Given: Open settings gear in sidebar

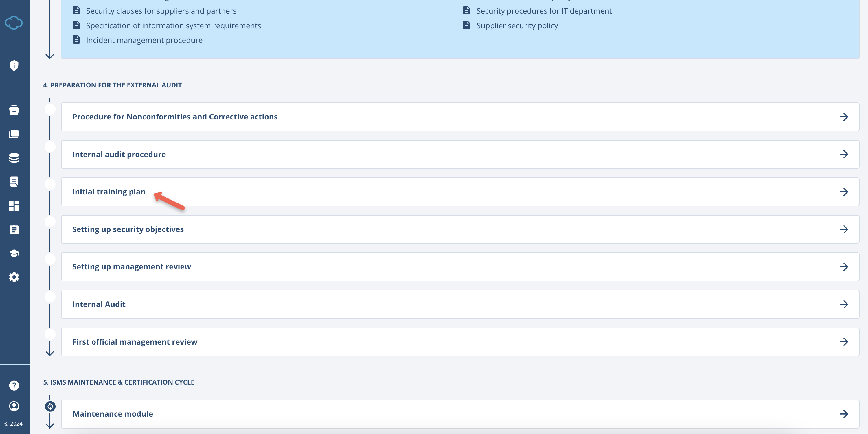Looking at the screenshot, I should click(x=14, y=277).
